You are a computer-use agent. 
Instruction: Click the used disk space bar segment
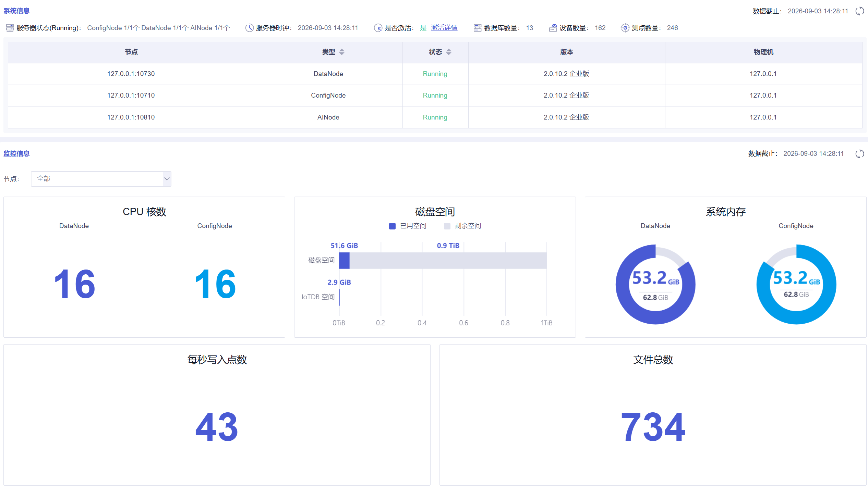tap(344, 261)
